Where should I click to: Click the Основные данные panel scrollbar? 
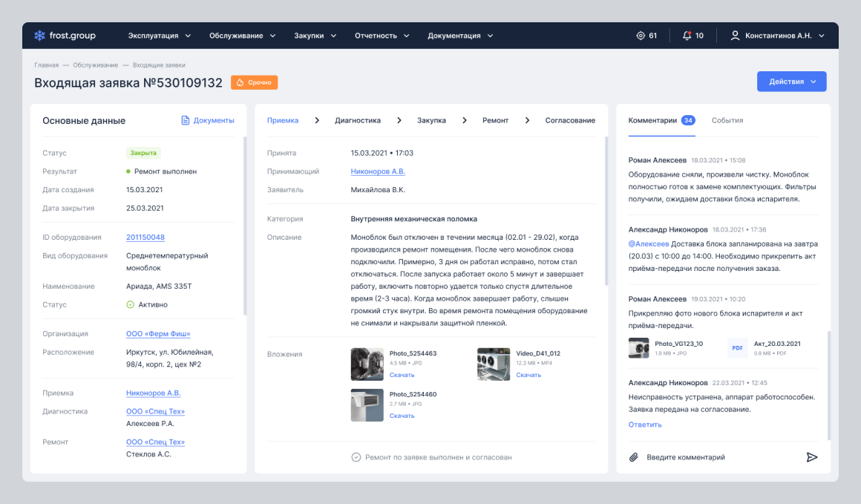click(245, 226)
